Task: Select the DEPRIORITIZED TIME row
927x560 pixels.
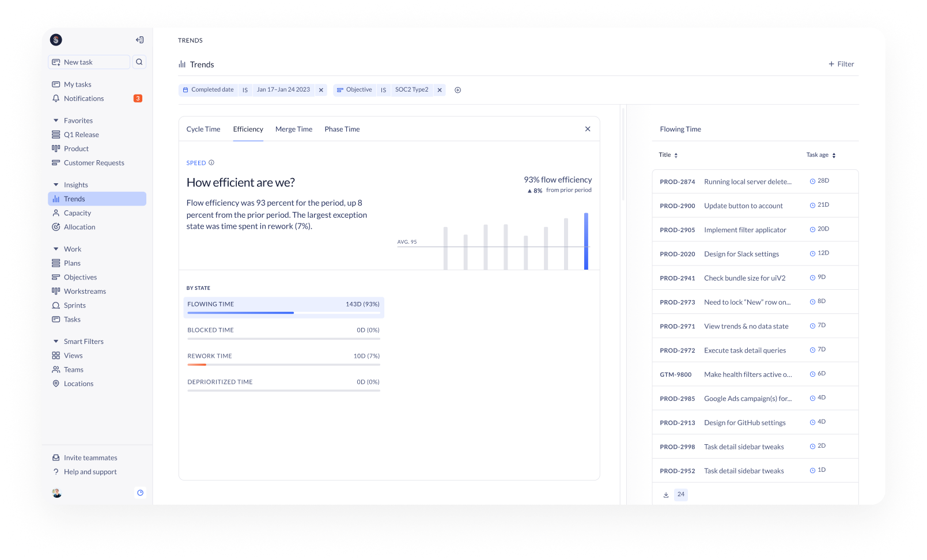Action: click(283, 385)
